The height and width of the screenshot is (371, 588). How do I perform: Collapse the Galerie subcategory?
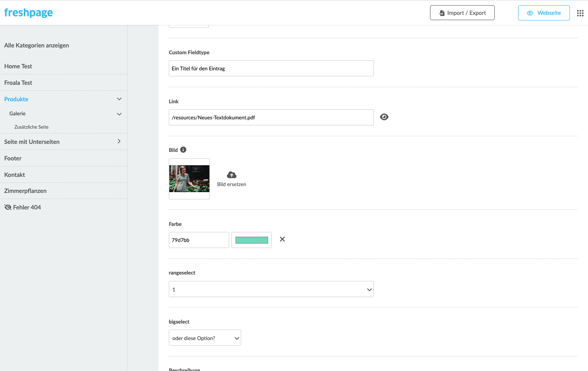[119, 114]
